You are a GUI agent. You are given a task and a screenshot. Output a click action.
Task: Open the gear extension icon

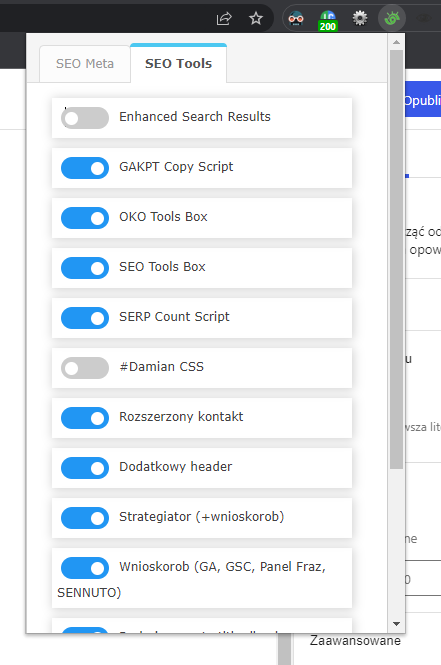(360, 18)
